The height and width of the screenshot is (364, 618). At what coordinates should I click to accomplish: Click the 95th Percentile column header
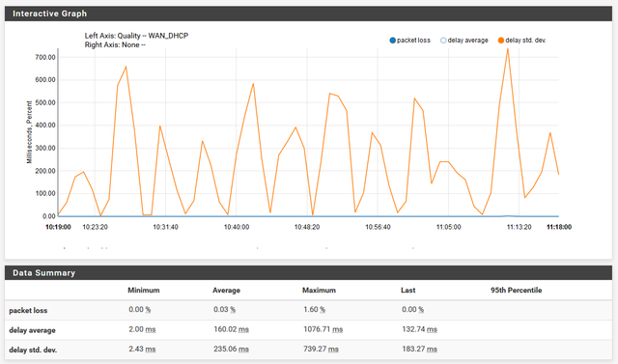pos(516,291)
